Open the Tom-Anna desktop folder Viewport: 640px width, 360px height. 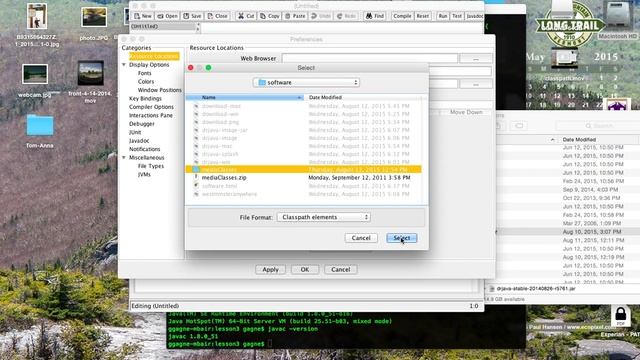click(x=40, y=125)
